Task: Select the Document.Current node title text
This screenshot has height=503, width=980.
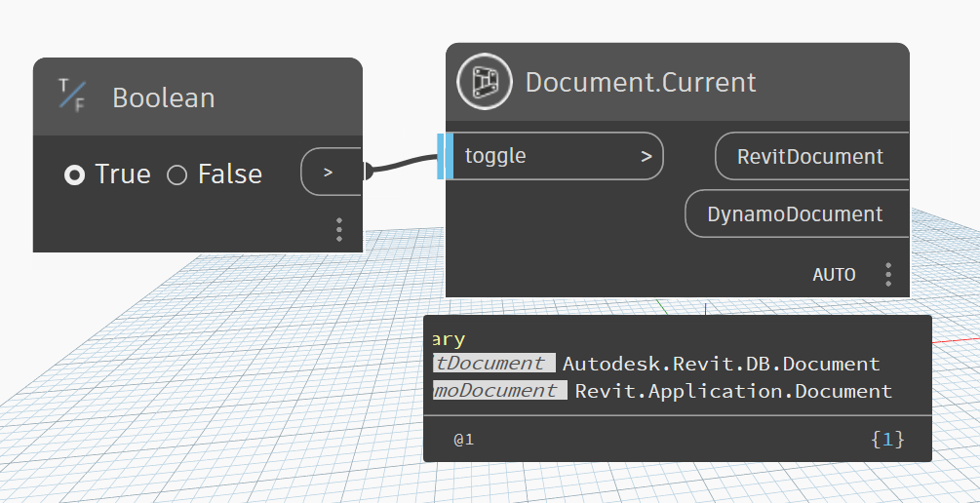Action: [x=641, y=82]
